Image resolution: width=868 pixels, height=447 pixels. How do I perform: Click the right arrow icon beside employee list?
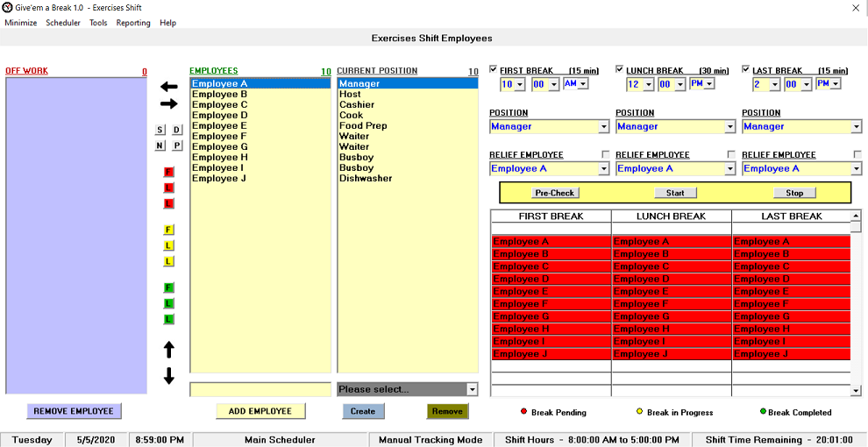pyautogui.click(x=169, y=103)
